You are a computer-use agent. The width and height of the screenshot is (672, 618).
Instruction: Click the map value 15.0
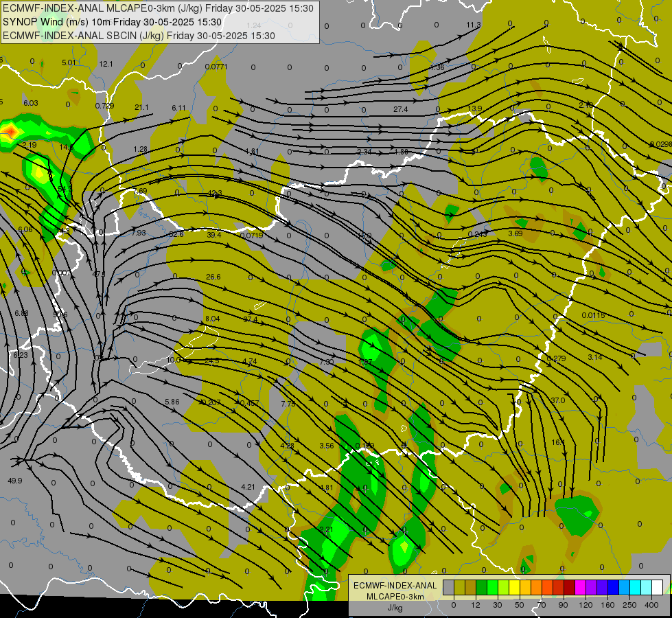point(364,236)
